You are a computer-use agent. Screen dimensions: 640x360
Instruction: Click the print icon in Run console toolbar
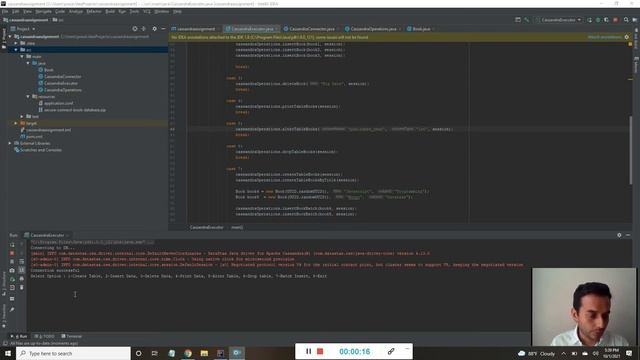click(x=22, y=279)
